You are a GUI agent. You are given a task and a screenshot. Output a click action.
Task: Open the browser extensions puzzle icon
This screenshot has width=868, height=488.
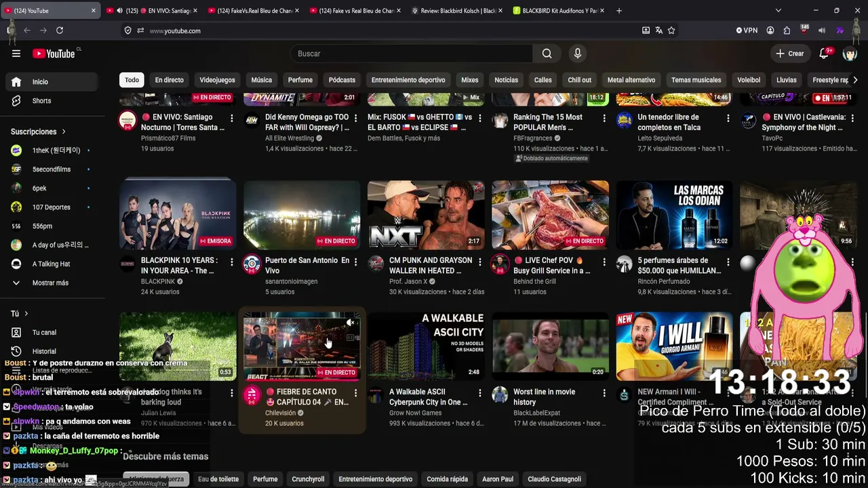pos(787,30)
